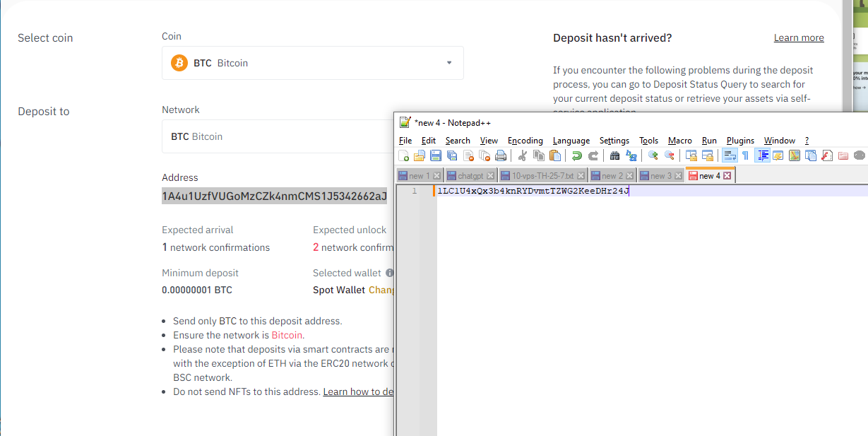Switch to the new 2 tab

click(x=612, y=176)
